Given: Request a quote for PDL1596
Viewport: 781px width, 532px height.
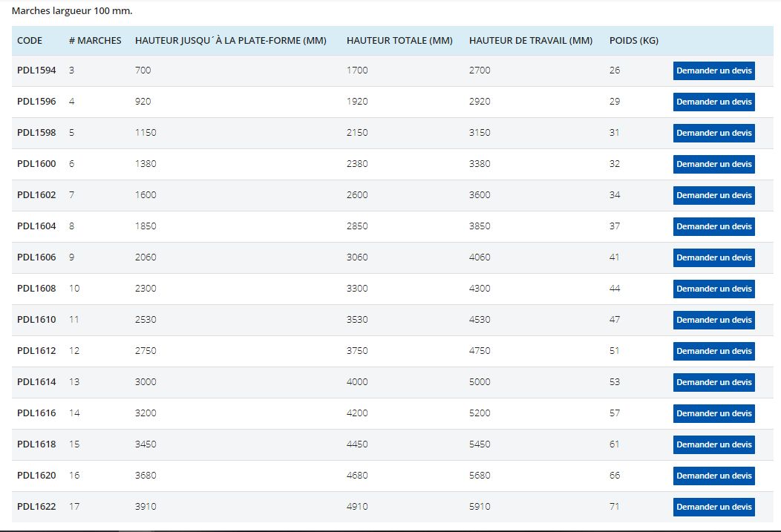Looking at the screenshot, I should (x=713, y=102).
